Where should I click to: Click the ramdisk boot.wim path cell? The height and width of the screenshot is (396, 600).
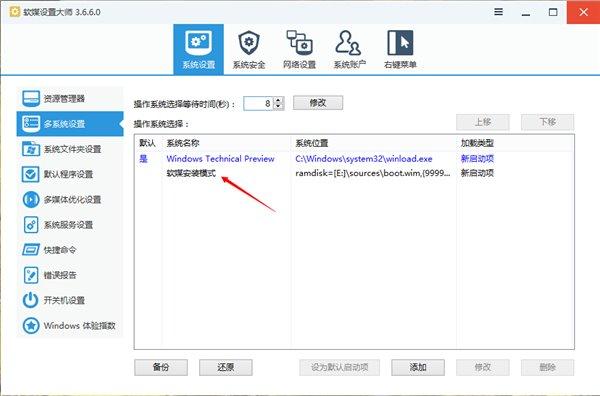tap(373, 173)
